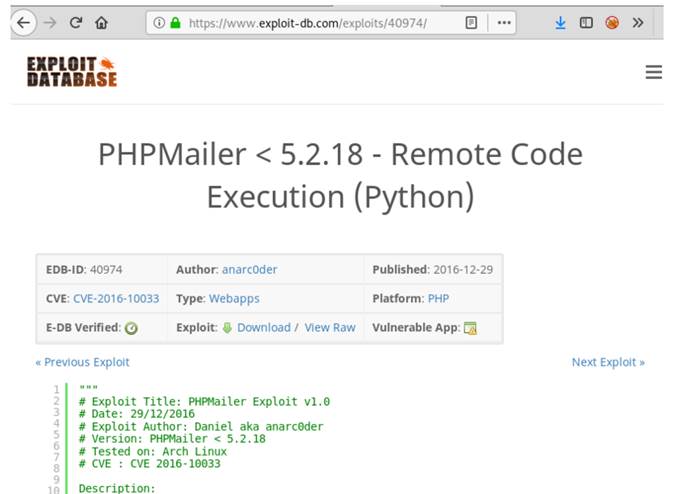Click code line '# Version: PHPMailer < 5.2.18'
Screen dimensions: 692x494
pos(172,439)
